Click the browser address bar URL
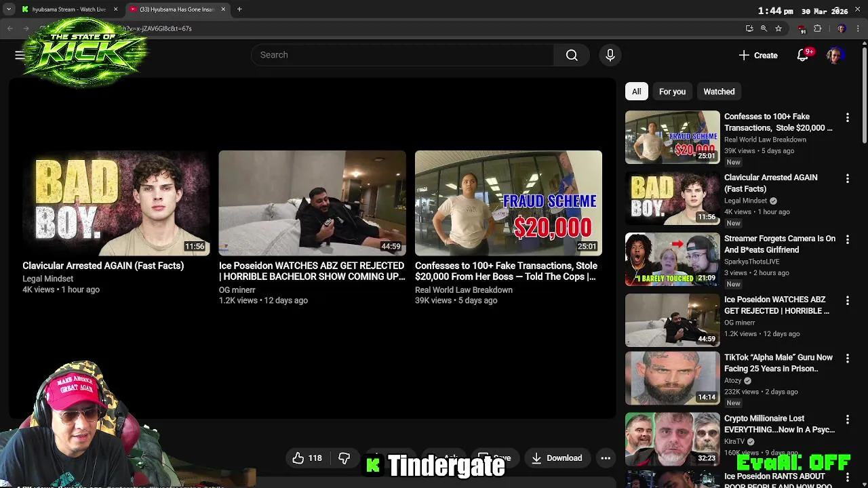 (x=156, y=28)
